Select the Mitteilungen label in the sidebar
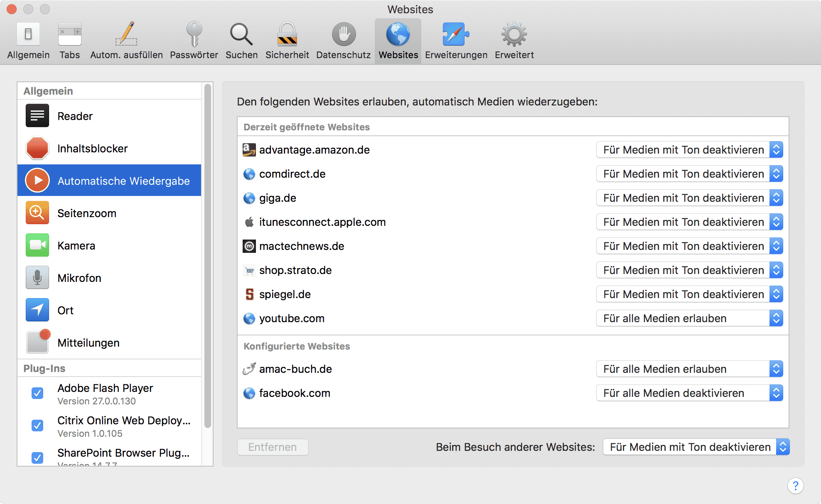Viewport: 821px width, 504px height. [88, 343]
